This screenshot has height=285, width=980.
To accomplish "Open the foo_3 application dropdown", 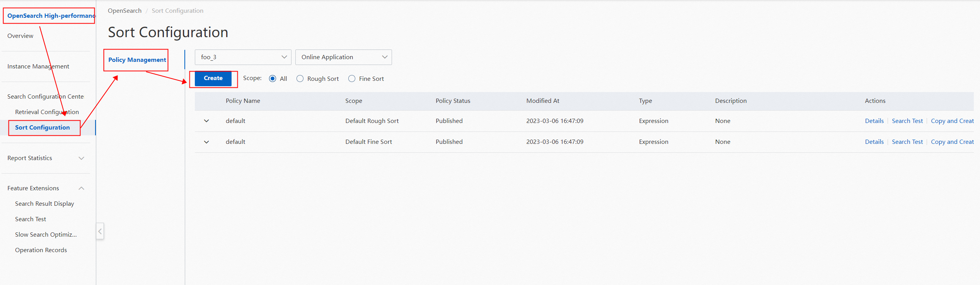I will pos(243,57).
